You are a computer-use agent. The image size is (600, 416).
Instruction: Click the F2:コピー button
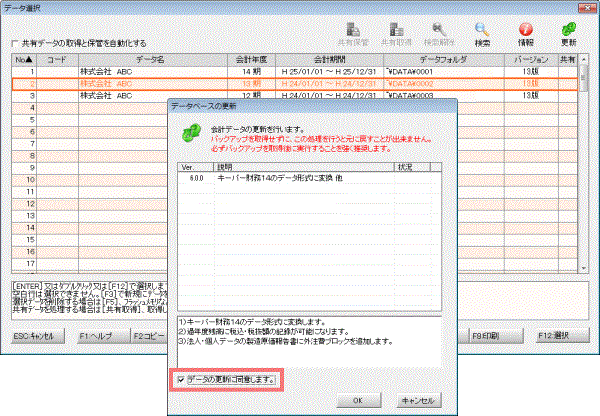pos(149,336)
